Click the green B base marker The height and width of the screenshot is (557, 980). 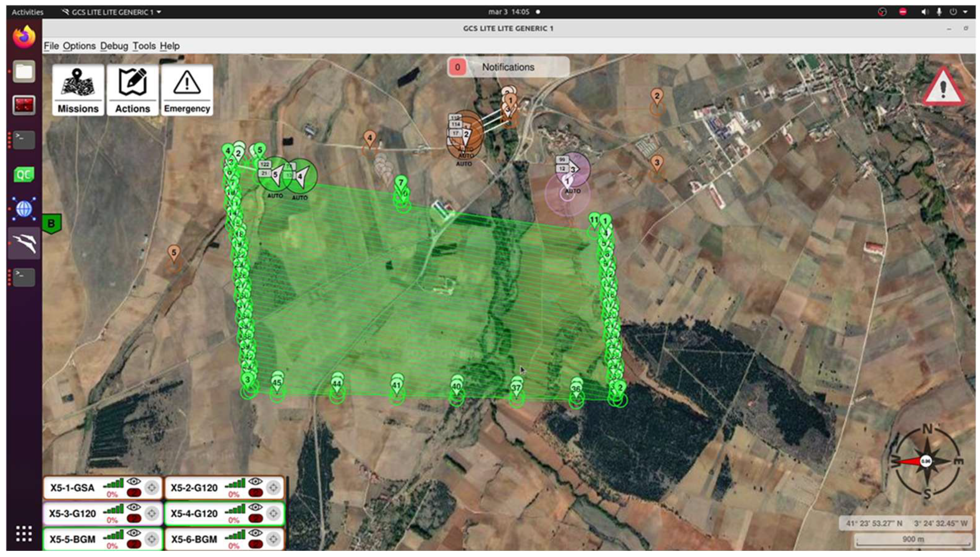coord(51,223)
